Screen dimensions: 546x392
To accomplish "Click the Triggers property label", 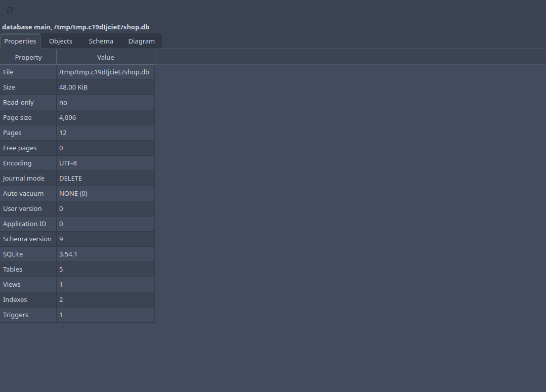I will tap(28, 315).
